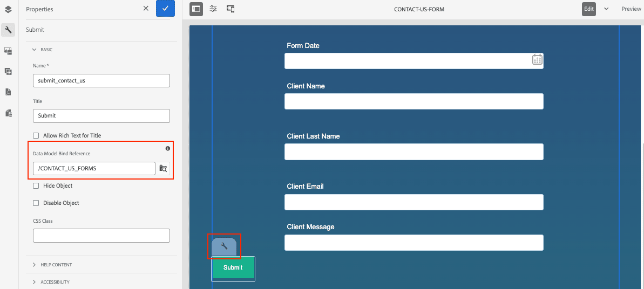The width and height of the screenshot is (644, 289).
Task: Open the bind reference browse icon
Action: 163,168
